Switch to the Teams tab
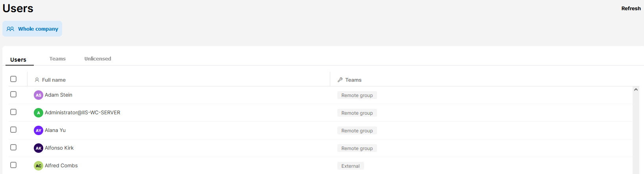Screen dimensions: 644x174 tap(57, 59)
